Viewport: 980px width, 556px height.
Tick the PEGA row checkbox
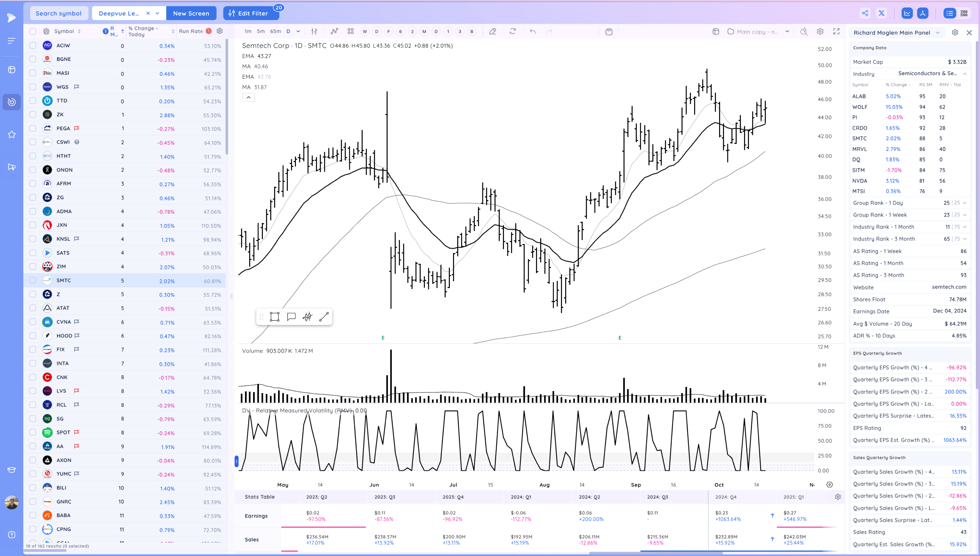[x=33, y=128]
